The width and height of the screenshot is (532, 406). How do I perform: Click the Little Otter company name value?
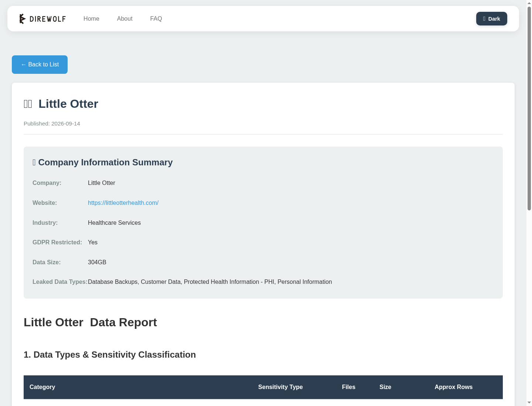coord(102,183)
